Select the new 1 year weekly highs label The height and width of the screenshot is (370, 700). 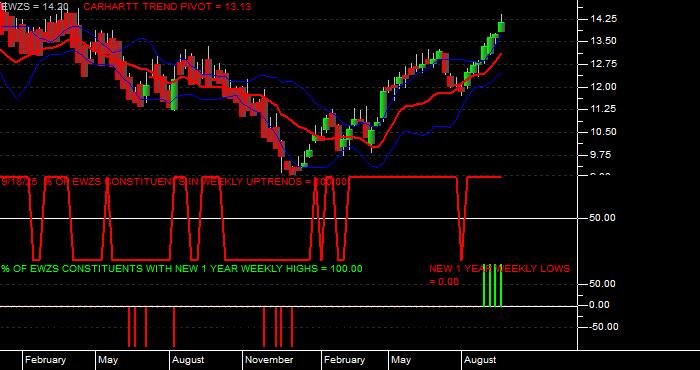(x=182, y=269)
